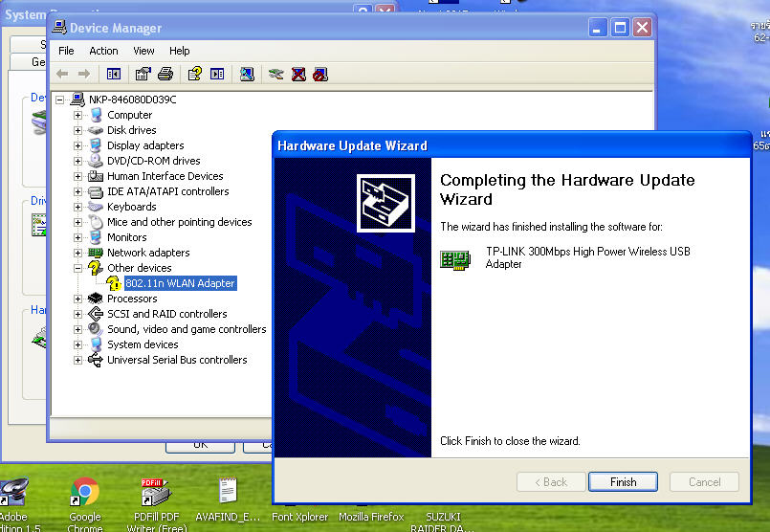Image resolution: width=770 pixels, height=532 pixels.
Task: Toggle the Show/Hide Action Pane toolbar icon
Action: click(x=217, y=75)
